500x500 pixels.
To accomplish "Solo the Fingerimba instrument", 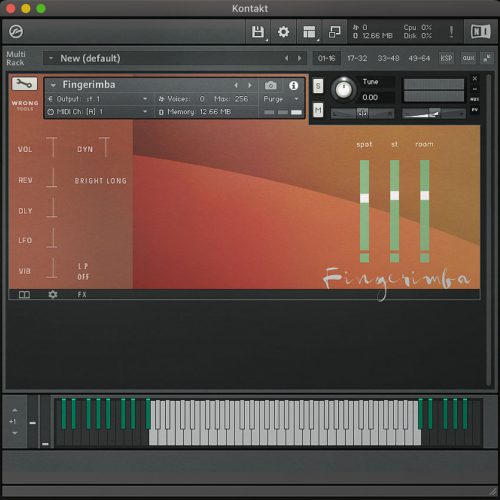I will (x=318, y=86).
